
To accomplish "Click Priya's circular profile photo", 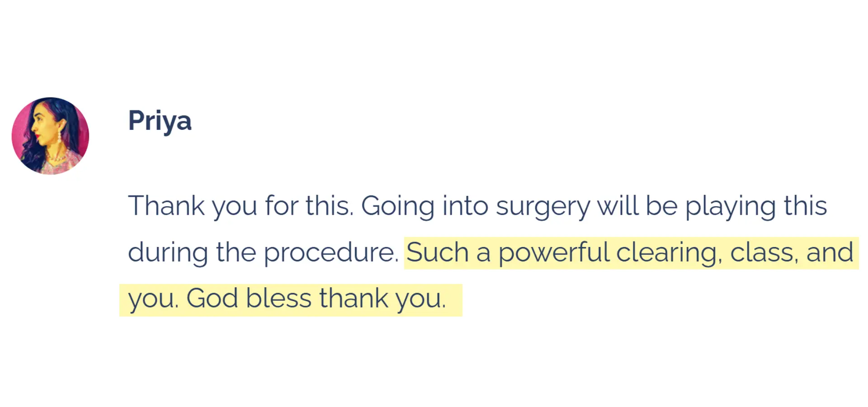I will pyautogui.click(x=50, y=136).
